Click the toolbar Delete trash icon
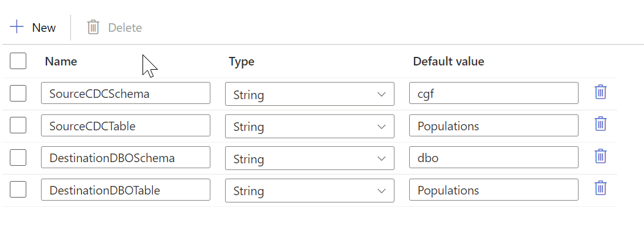Image resolution: width=644 pixels, height=241 pixels. [x=93, y=28]
